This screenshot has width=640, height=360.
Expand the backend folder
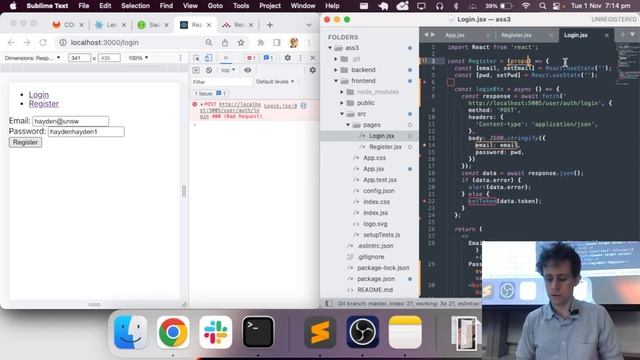tap(336, 70)
